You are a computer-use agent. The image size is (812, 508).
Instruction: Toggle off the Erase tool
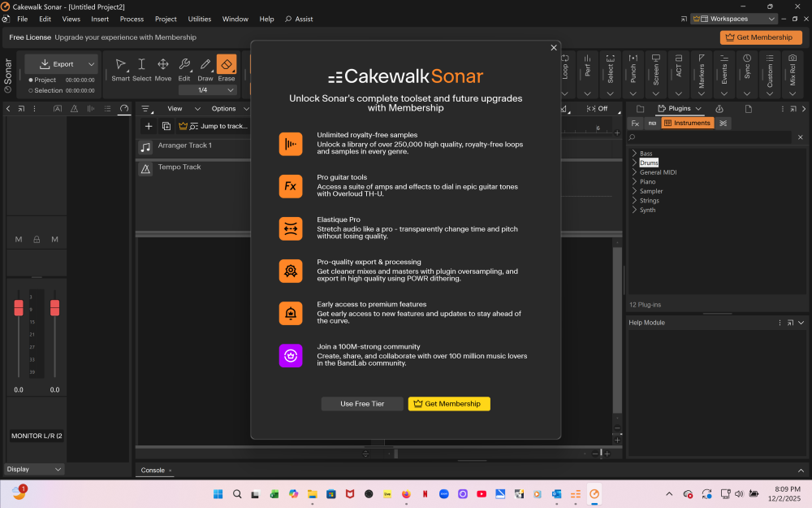tap(227, 65)
